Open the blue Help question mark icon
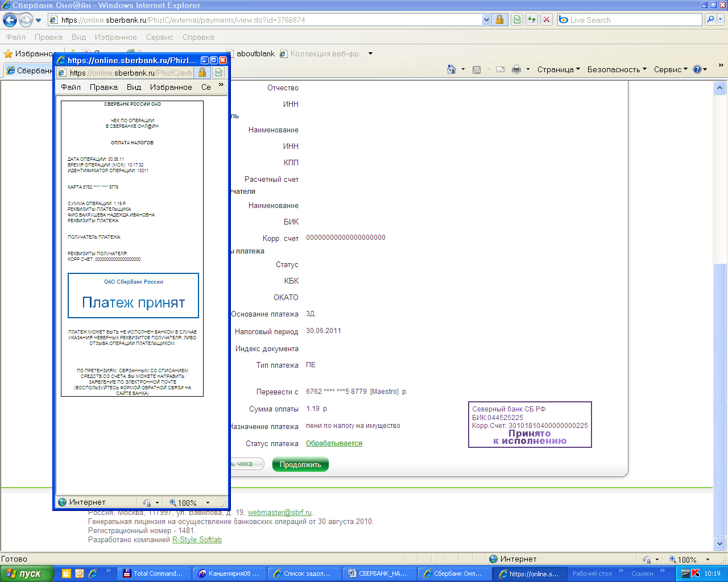 click(697, 69)
